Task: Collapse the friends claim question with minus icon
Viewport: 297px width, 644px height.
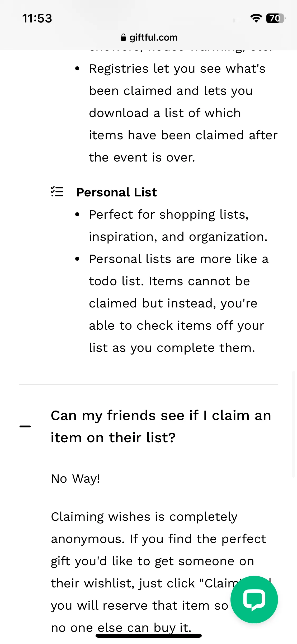Action: click(25, 426)
